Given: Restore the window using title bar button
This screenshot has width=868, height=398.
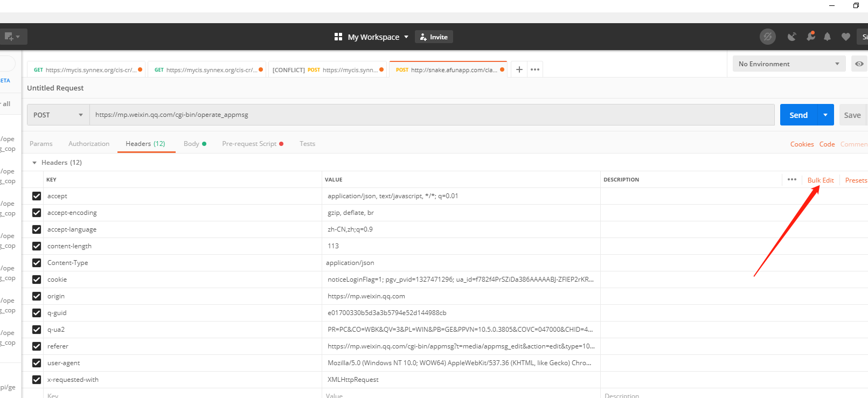Looking at the screenshot, I should point(856,5).
